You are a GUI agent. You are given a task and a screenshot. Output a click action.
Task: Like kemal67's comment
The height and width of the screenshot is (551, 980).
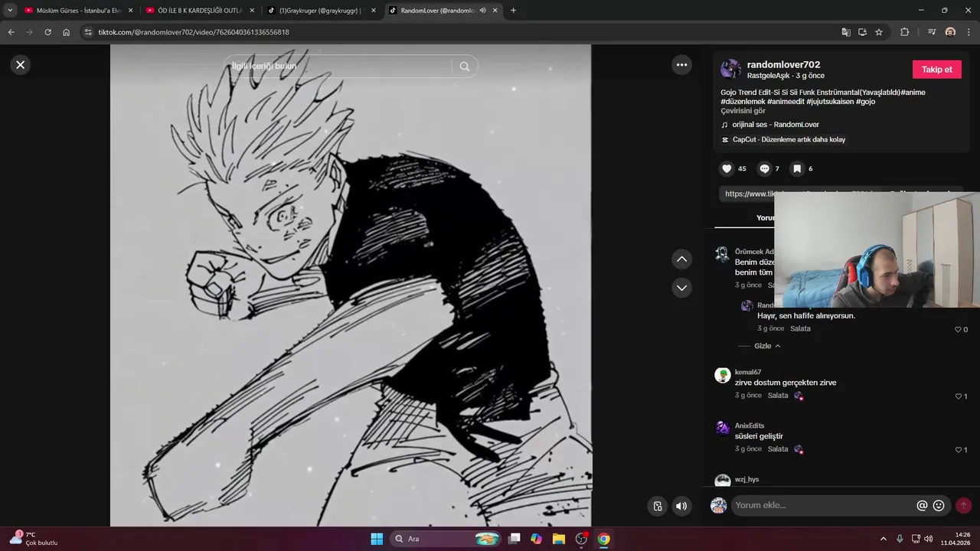(x=958, y=396)
